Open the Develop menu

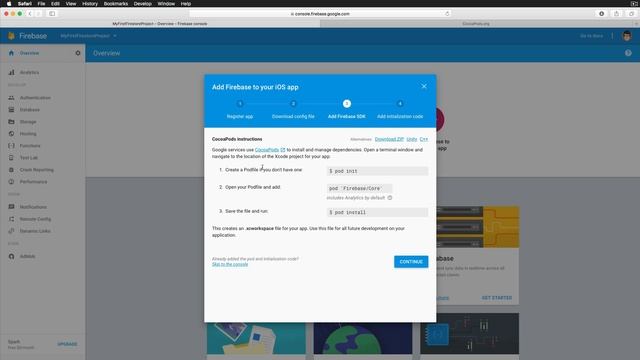tap(142, 3)
